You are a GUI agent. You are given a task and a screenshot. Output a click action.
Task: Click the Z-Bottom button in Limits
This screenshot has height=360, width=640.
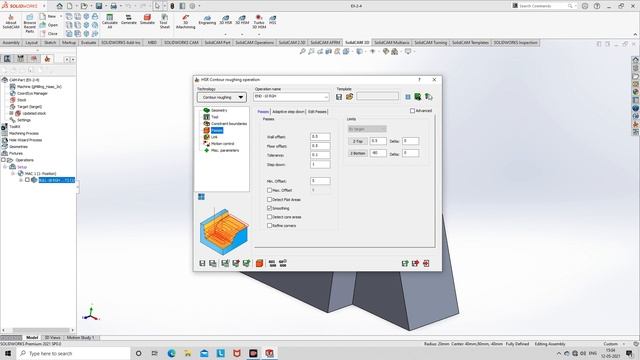pos(358,153)
